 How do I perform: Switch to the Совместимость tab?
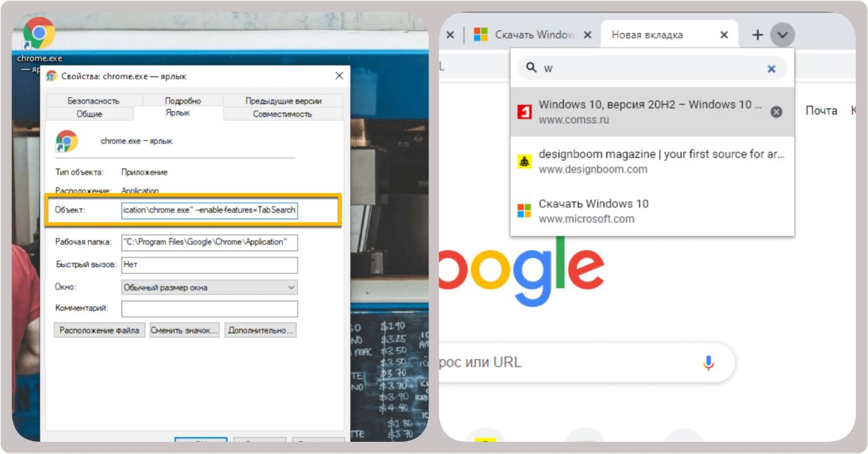pos(283,114)
